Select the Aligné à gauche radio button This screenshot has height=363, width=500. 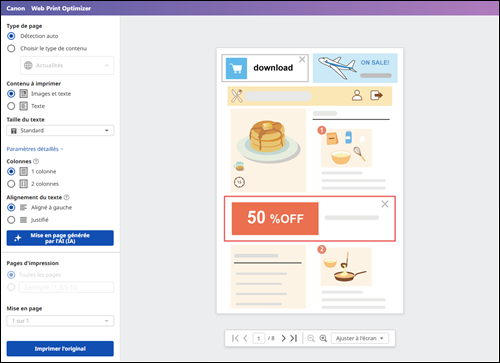pyautogui.click(x=11, y=207)
